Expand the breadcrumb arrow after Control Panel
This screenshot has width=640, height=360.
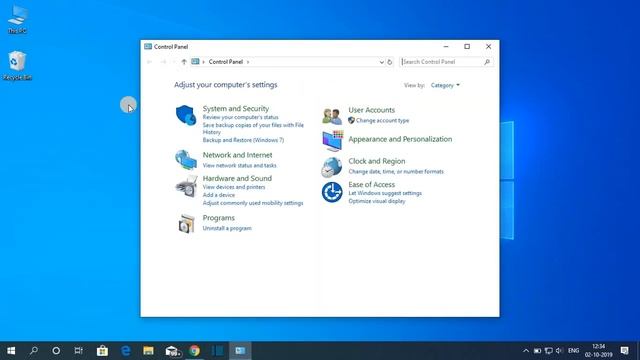[248, 62]
